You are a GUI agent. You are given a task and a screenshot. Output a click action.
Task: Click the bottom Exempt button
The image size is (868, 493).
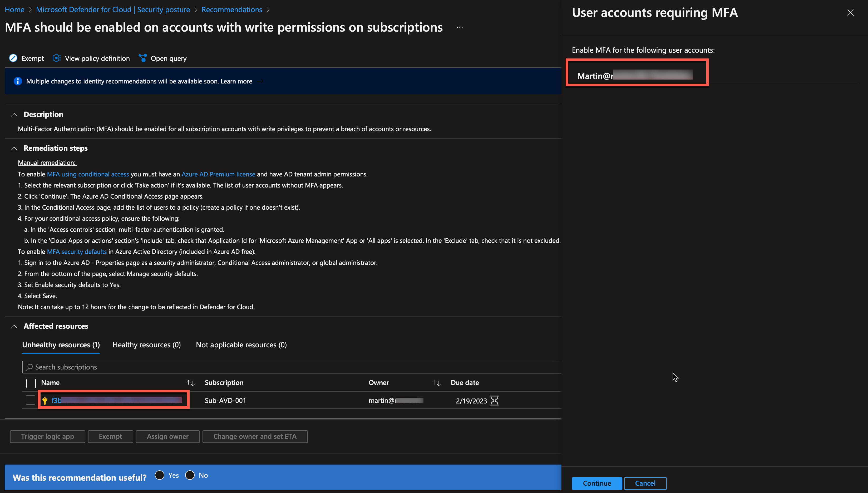click(x=110, y=436)
